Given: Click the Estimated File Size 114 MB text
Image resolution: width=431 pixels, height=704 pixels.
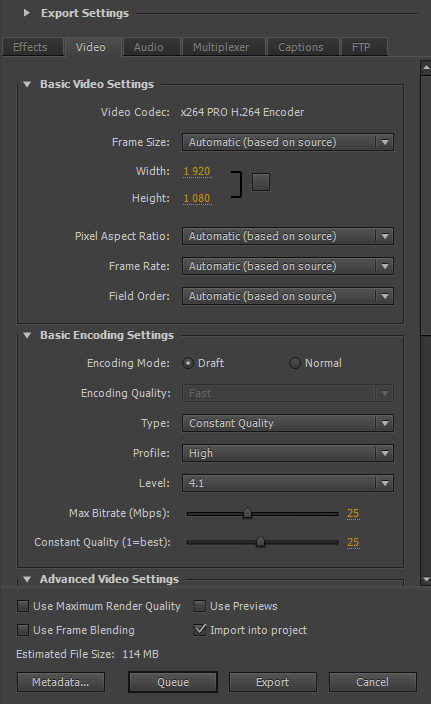Looking at the screenshot, I should coord(88,654).
